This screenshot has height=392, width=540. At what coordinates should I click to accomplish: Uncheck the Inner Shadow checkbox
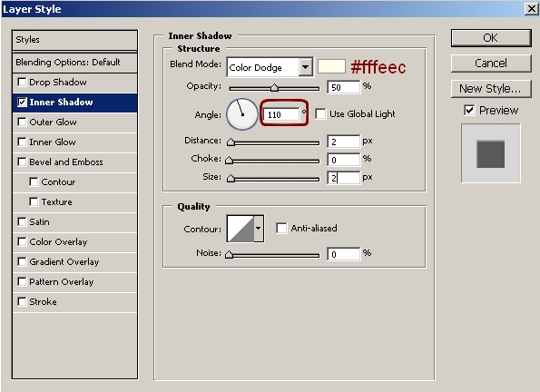coord(22,102)
